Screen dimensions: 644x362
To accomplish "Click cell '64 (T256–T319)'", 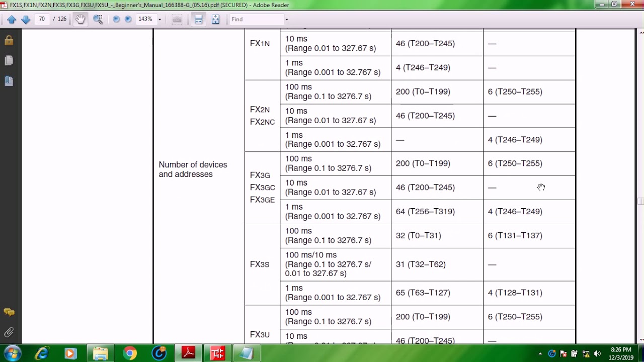I will (425, 212).
